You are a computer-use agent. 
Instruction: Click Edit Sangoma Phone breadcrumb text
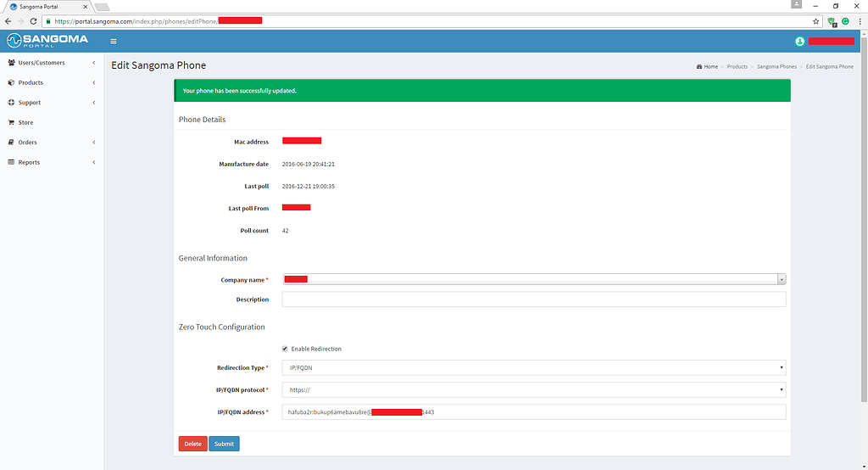[829, 66]
